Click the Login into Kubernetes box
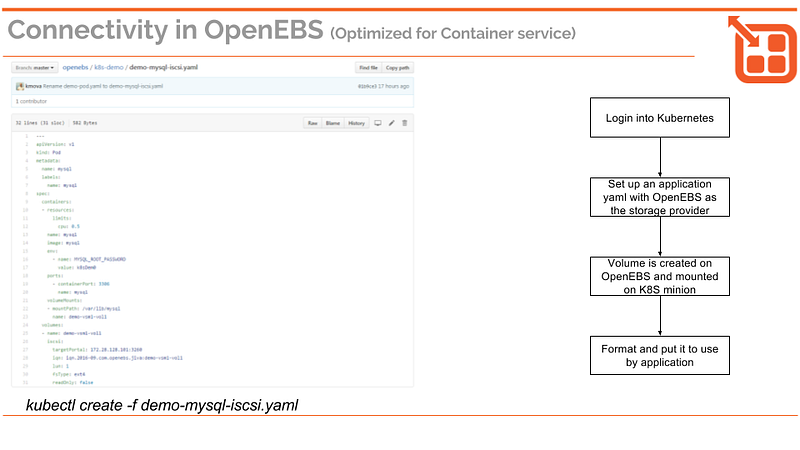This screenshot has width=800, height=450. [x=660, y=118]
